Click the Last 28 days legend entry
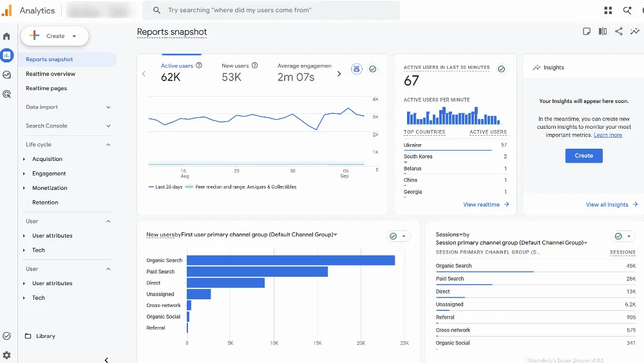The width and height of the screenshot is (644, 363). pos(166,187)
